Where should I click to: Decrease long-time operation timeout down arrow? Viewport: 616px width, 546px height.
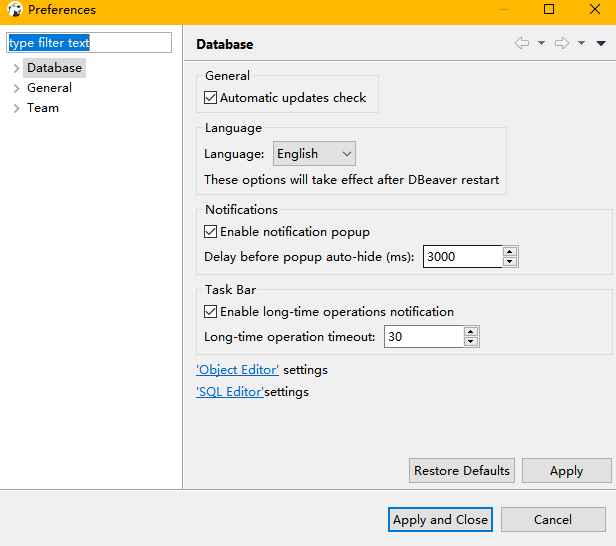pyautogui.click(x=471, y=342)
